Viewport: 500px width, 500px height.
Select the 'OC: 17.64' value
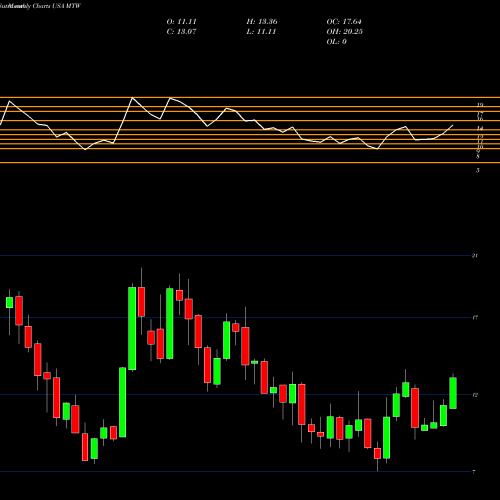344,22
